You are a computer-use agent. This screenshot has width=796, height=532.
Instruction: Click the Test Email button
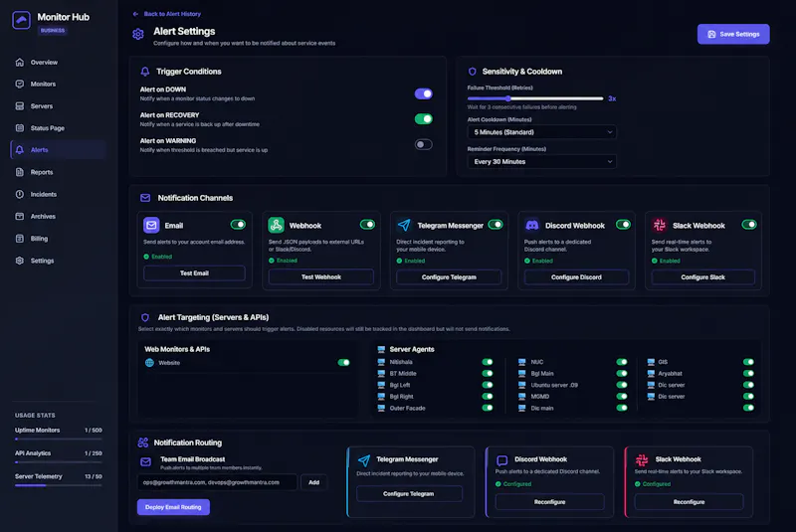point(194,273)
